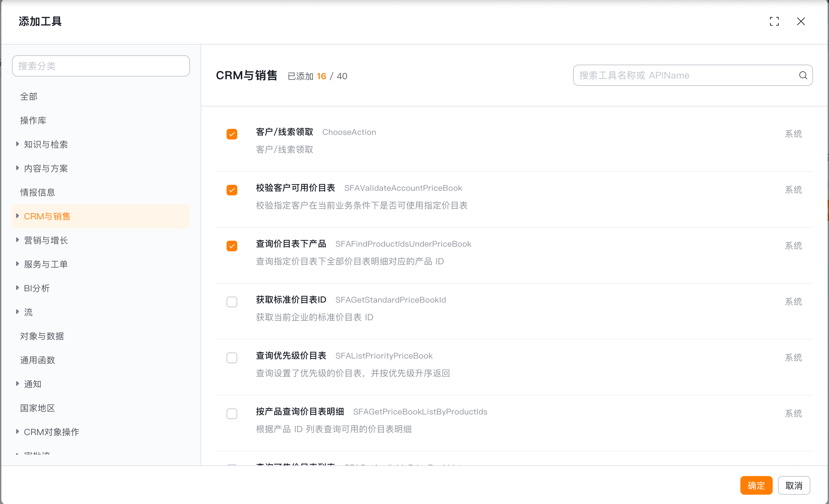
Task: Expand 知识与检索 category arrow
Action: pyautogui.click(x=18, y=144)
